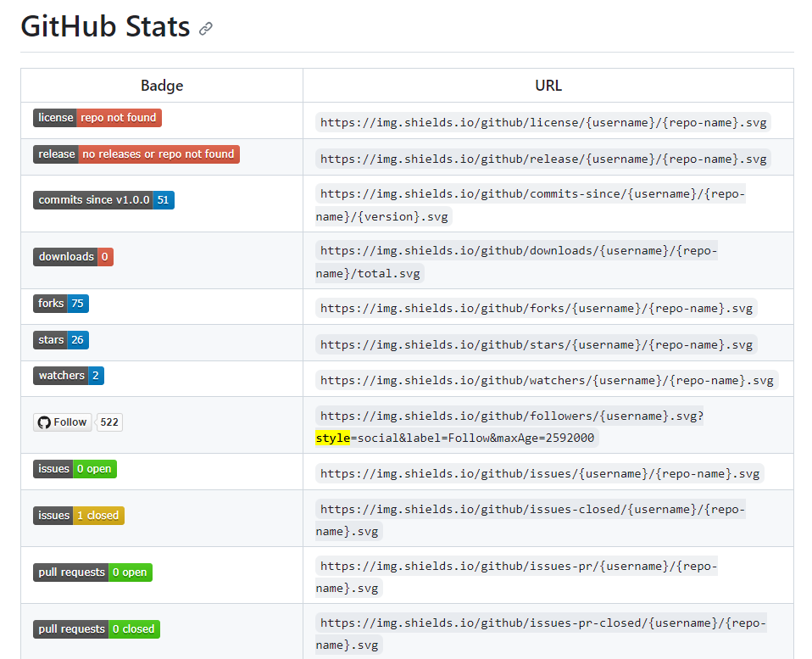This screenshot has height=659, width=812.
Task: Click the pull requests 0 open badge
Action: coord(92,572)
